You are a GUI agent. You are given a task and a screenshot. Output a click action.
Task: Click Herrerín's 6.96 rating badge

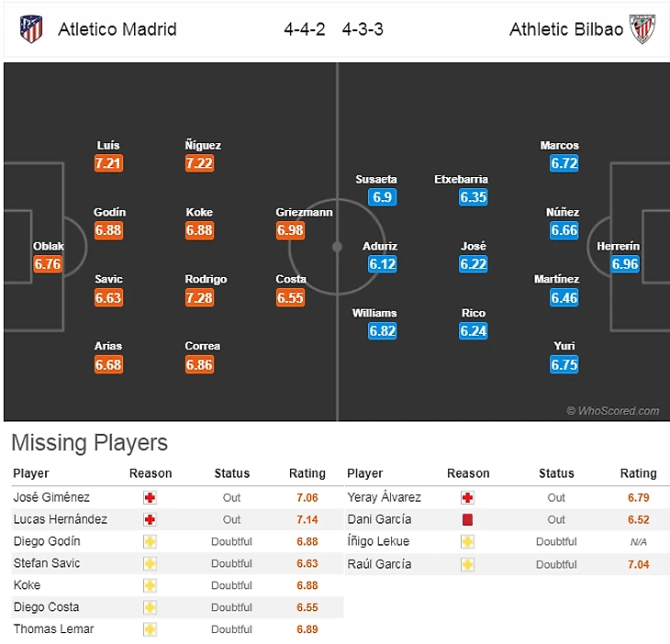tap(625, 264)
